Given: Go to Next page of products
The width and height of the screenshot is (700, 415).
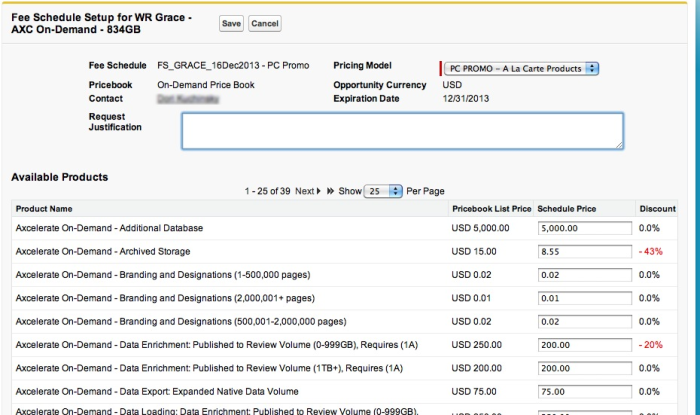Looking at the screenshot, I should (x=308, y=191).
